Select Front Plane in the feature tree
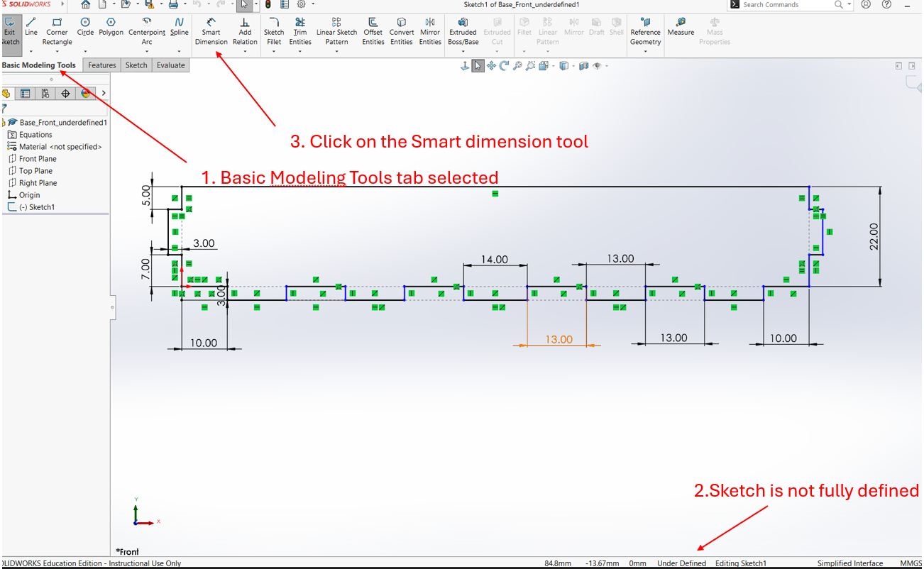 pos(38,159)
